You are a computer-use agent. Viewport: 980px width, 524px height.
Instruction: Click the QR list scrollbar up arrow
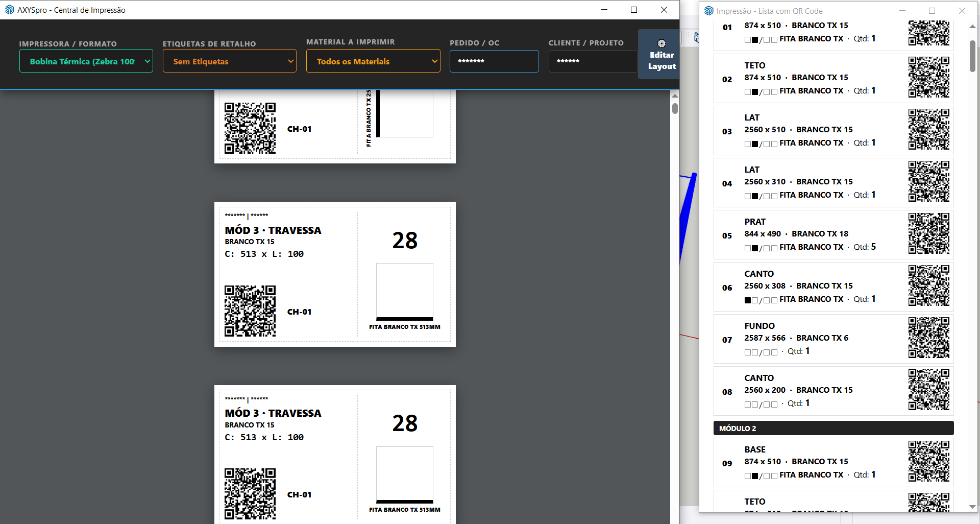[972, 27]
